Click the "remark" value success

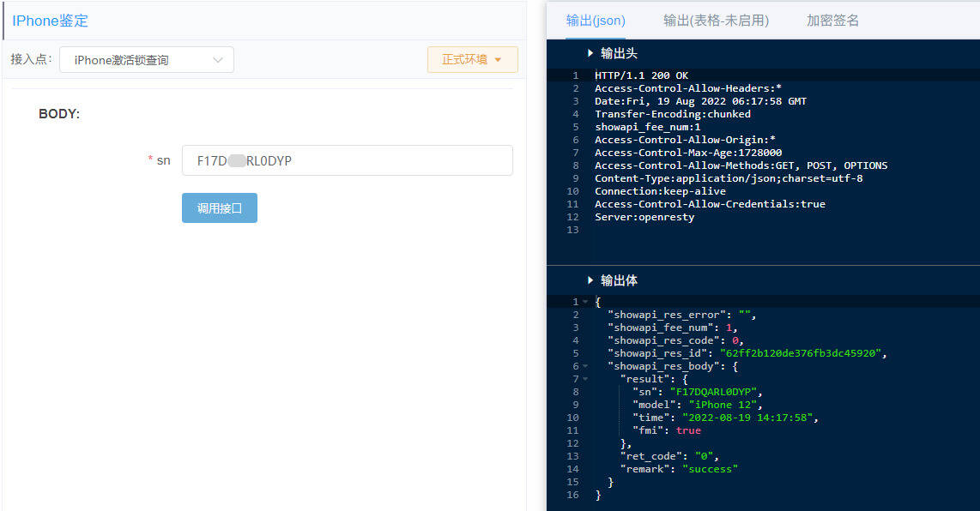point(710,469)
